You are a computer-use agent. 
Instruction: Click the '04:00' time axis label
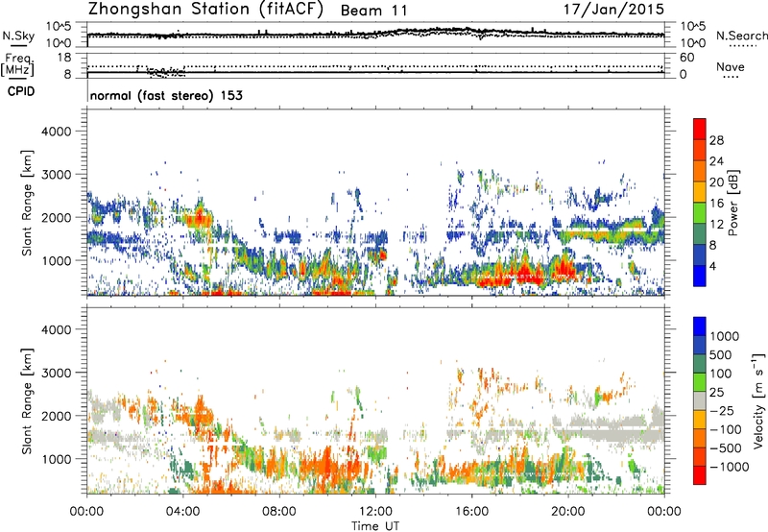[182, 512]
